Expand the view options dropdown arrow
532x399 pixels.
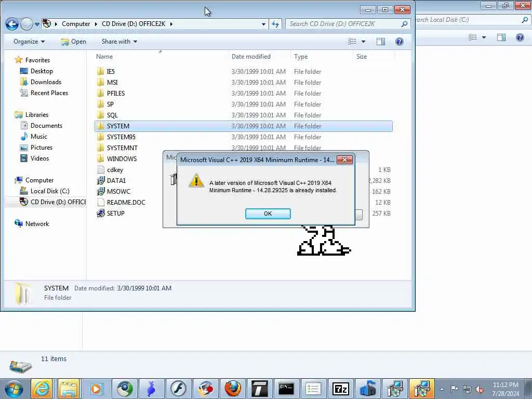(x=363, y=42)
